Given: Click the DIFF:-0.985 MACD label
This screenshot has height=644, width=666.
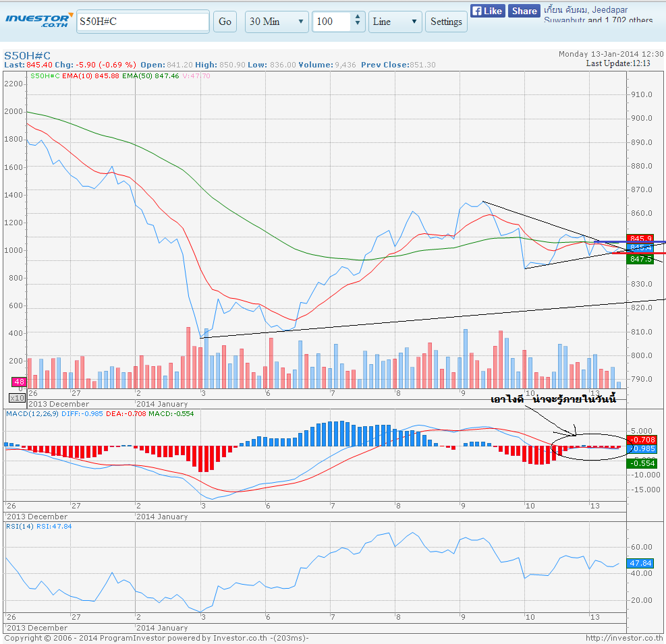Looking at the screenshot, I should pos(82,413).
